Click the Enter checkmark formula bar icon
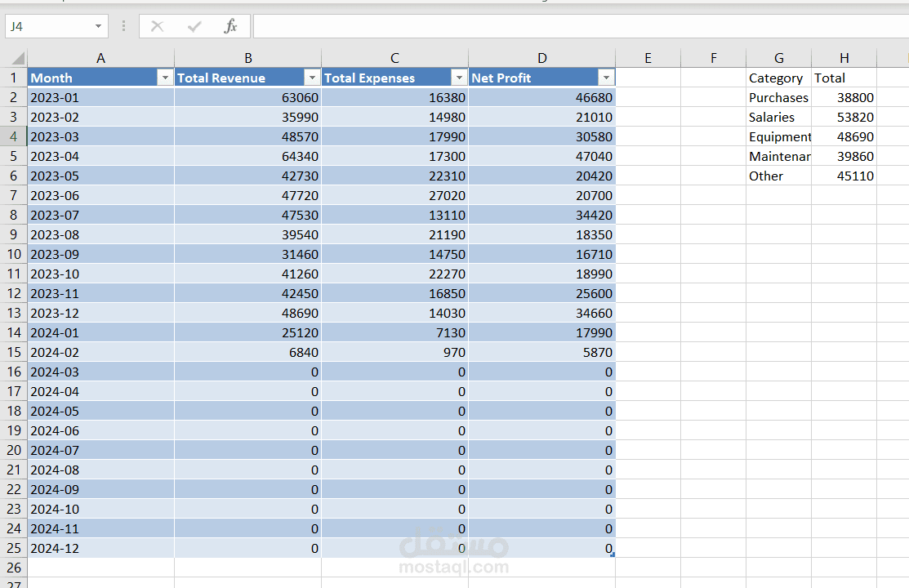 click(194, 26)
